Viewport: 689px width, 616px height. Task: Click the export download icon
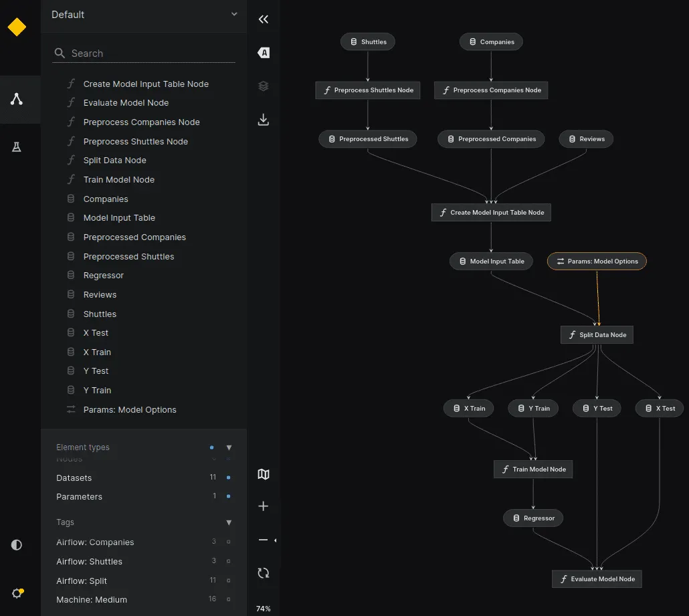[x=264, y=120]
